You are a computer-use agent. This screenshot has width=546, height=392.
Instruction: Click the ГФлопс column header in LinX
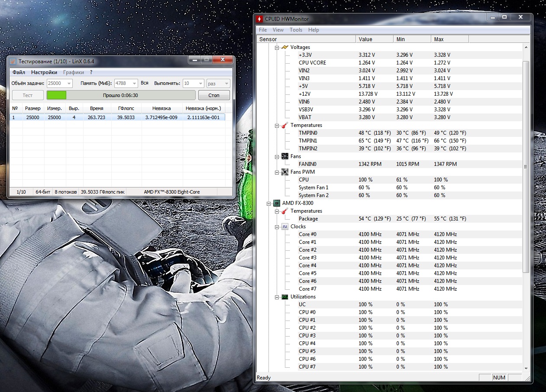[x=126, y=108]
